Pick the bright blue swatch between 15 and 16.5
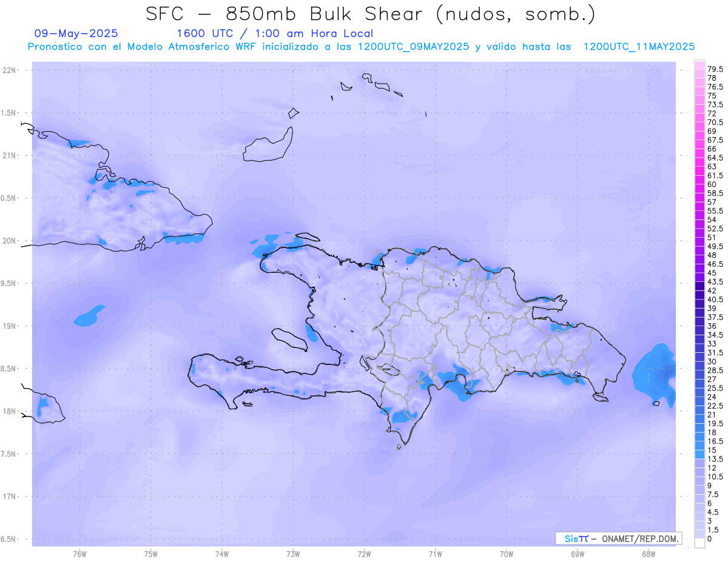Viewport: 728px width, 562px height. [699, 446]
